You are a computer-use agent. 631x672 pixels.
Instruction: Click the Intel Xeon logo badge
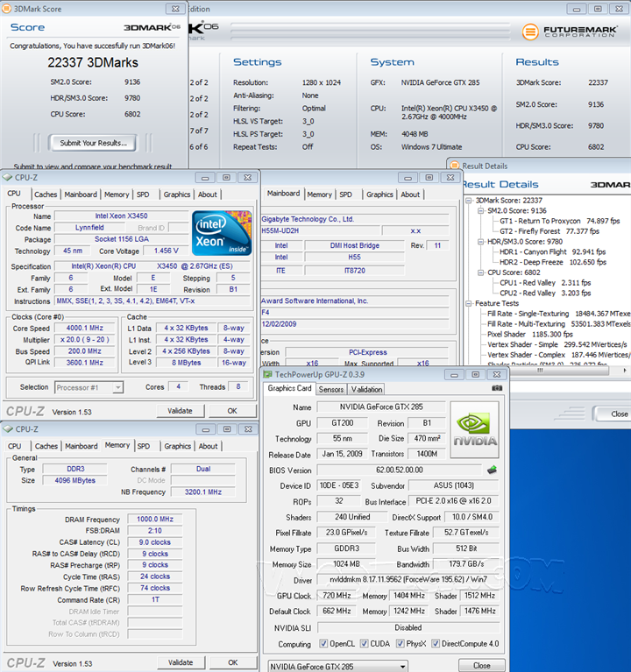(222, 232)
